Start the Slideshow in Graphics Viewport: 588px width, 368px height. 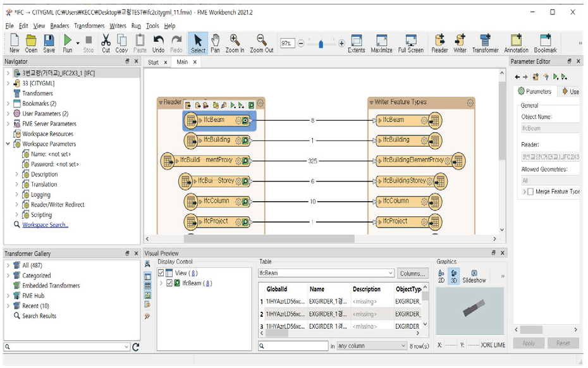[474, 276]
